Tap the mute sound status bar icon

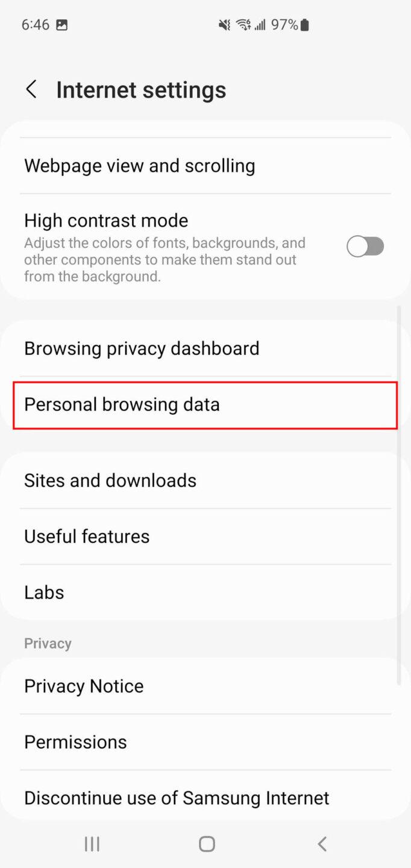(x=224, y=25)
